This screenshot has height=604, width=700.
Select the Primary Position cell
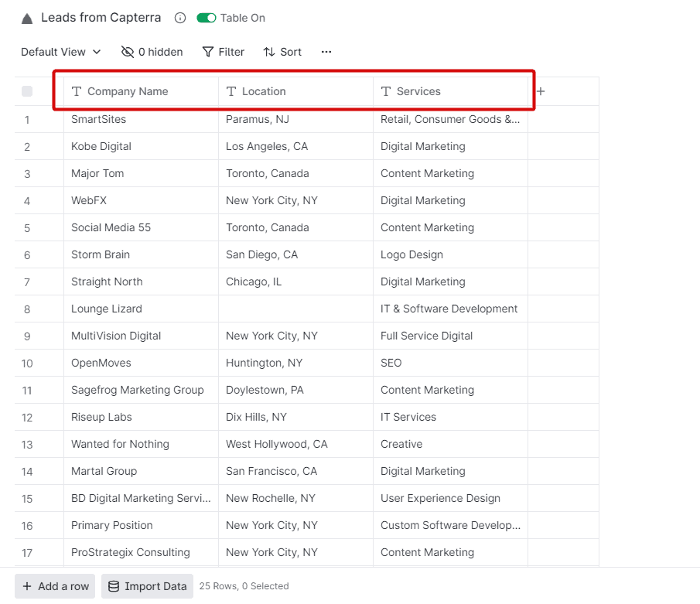pyautogui.click(x=141, y=525)
